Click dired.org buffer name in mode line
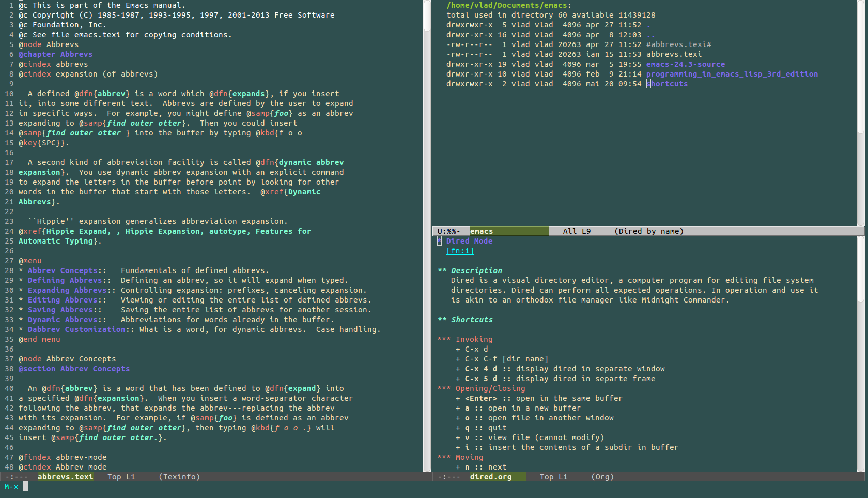The width and height of the screenshot is (868, 498). [x=491, y=477]
